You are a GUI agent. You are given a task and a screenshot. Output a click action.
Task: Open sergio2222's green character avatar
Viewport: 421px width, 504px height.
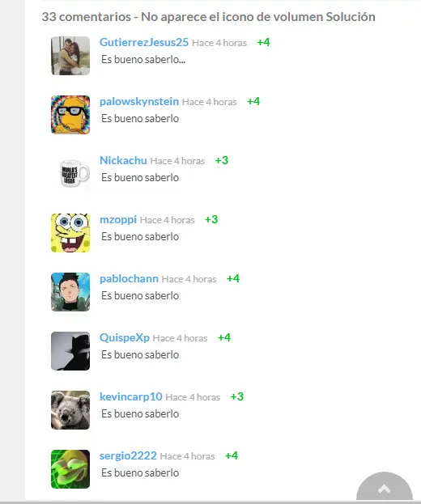70,469
